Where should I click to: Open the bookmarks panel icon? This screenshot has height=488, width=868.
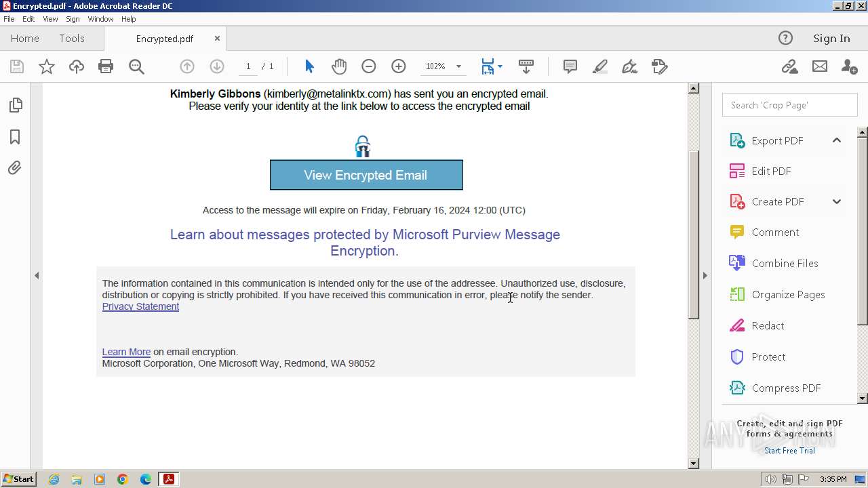click(x=15, y=137)
